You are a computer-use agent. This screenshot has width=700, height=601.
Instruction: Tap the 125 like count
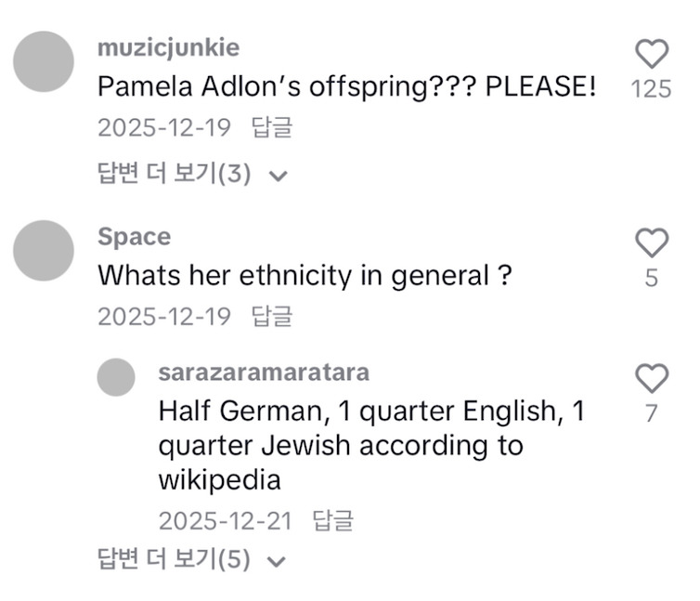651,89
